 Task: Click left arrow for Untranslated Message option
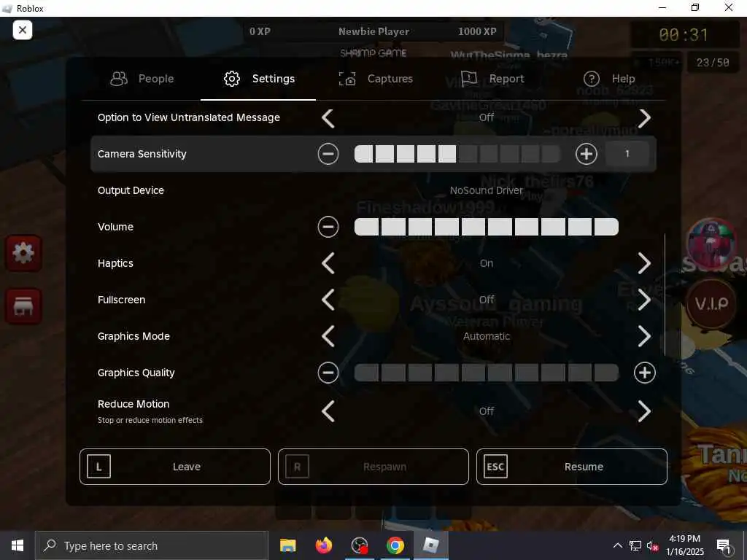tap(328, 117)
